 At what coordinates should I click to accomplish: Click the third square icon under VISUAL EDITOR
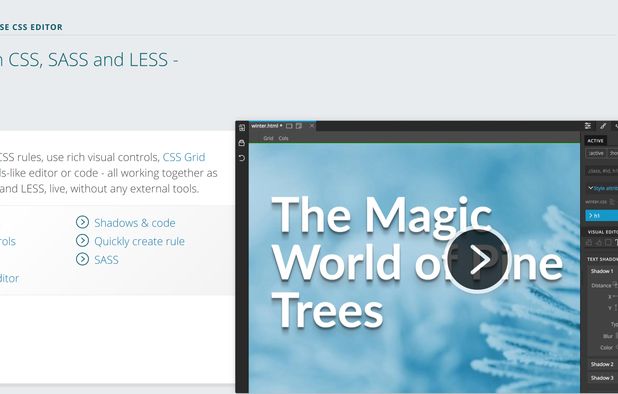[x=608, y=243]
